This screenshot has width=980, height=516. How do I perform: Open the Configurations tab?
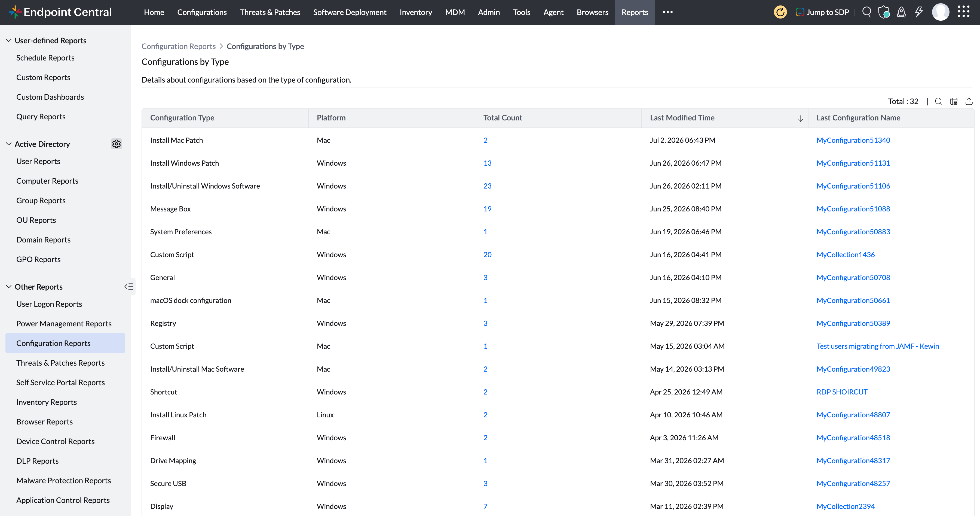click(202, 12)
